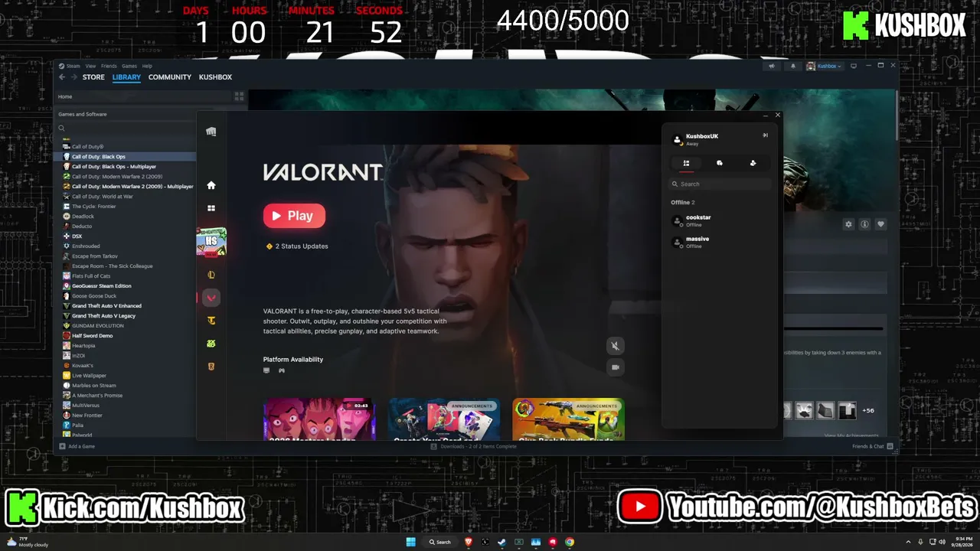Open Steam Friends & Chat
980x551 pixels.
coord(872,446)
